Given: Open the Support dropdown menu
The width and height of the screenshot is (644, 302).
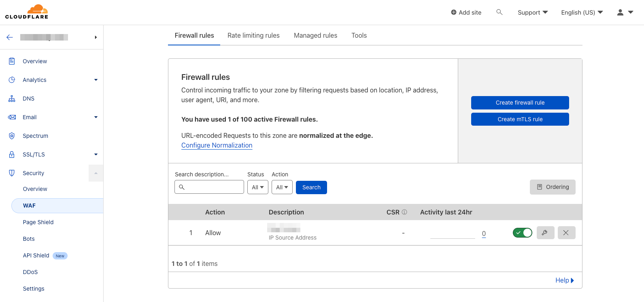Looking at the screenshot, I should 533,12.
